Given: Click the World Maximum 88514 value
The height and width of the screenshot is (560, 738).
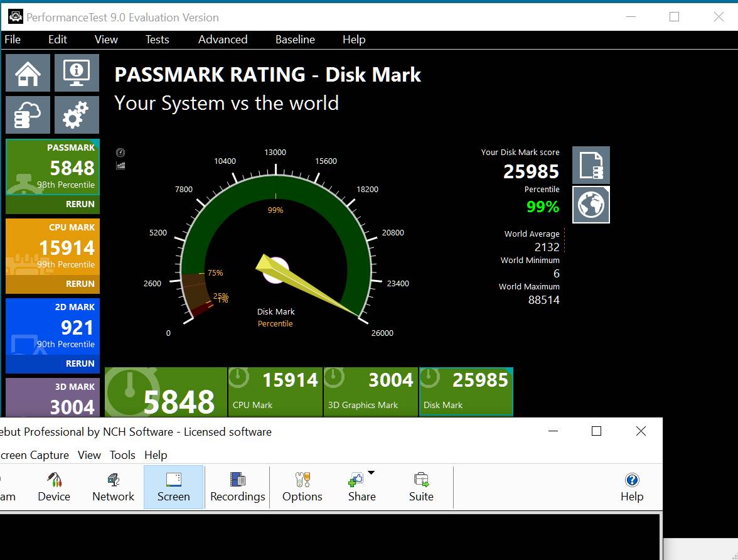Looking at the screenshot, I should click(543, 299).
